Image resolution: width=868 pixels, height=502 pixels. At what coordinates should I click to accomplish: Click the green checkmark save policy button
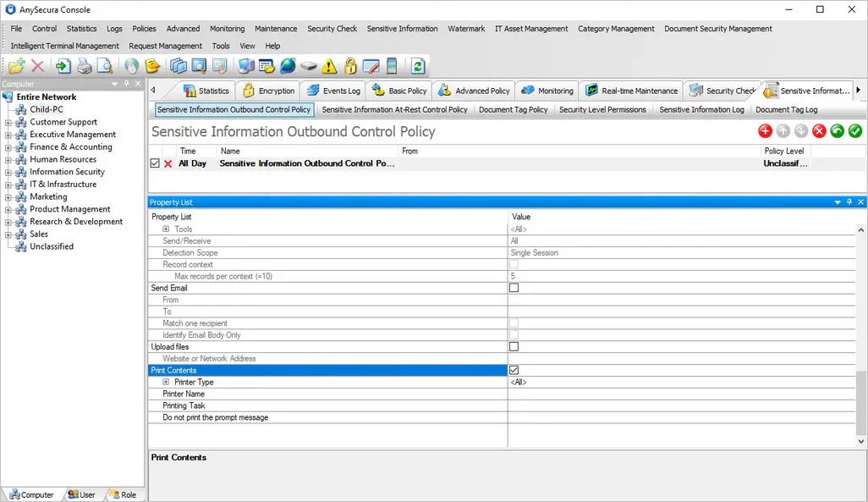click(x=855, y=131)
